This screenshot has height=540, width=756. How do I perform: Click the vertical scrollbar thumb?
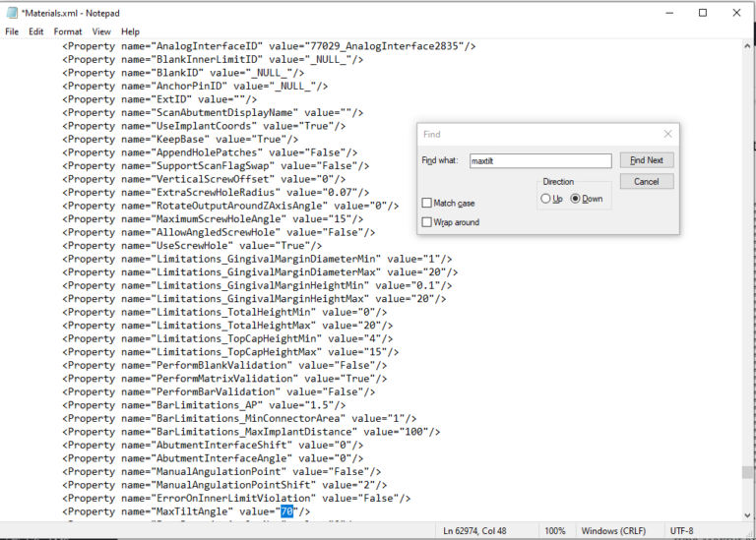click(x=748, y=472)
